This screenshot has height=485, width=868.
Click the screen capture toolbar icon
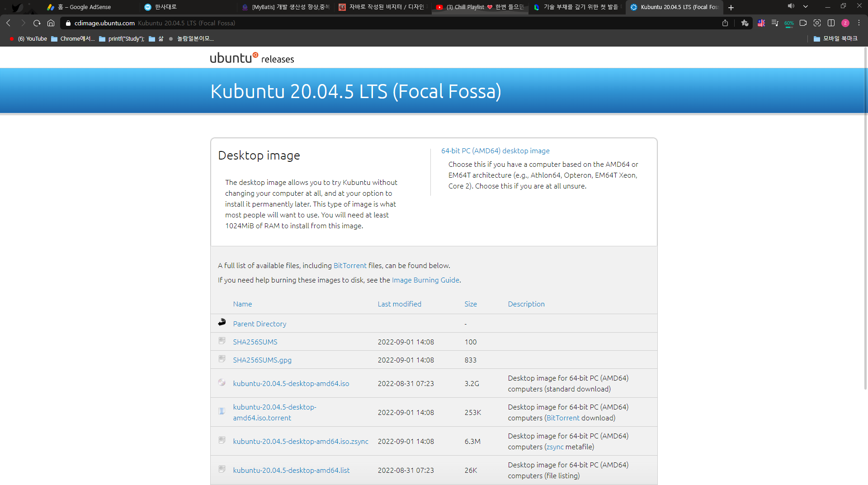point(817,23)
